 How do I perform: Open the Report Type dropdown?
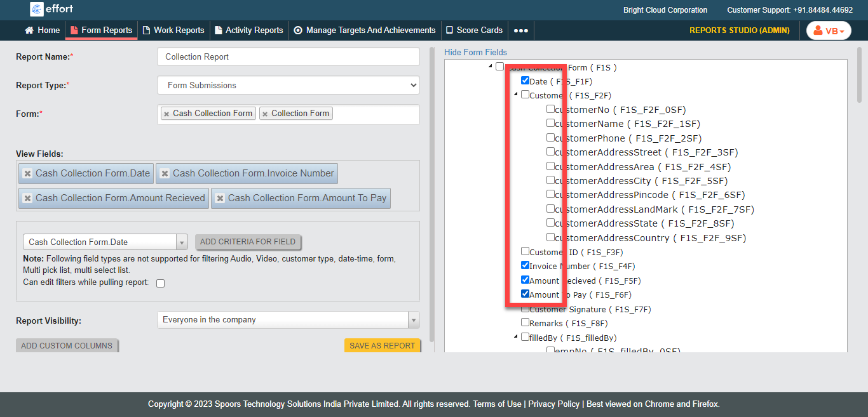pyautogui.click(x=288, y=85)
